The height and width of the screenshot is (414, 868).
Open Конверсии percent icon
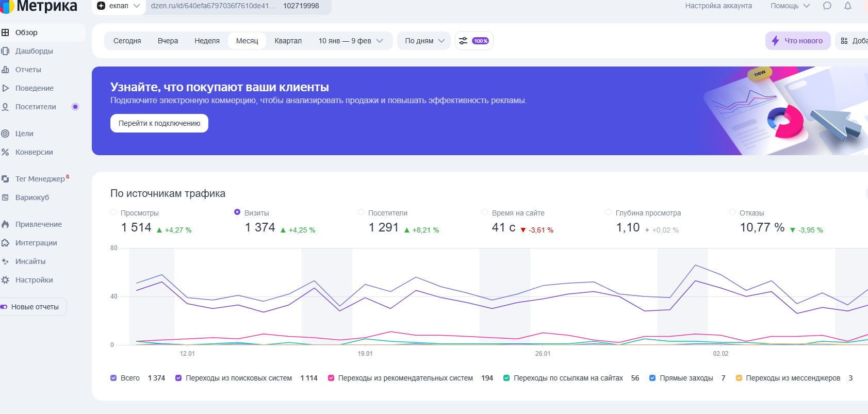click(6, 152)
